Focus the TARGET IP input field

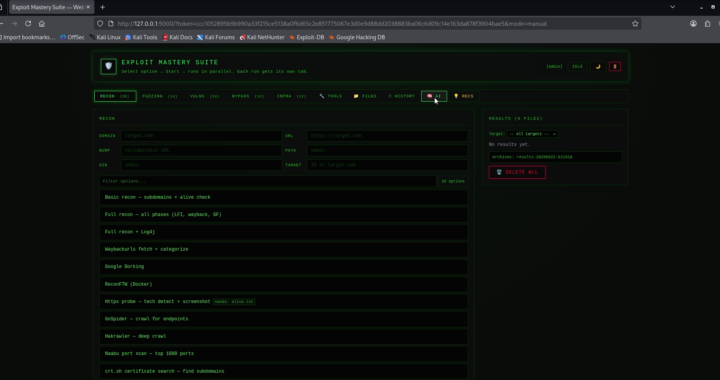tap(387, 165)
